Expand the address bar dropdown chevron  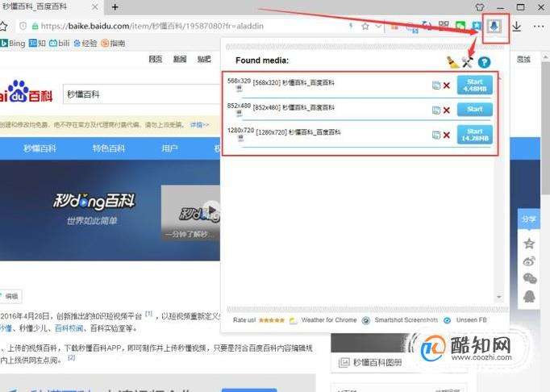coord(377,27)
